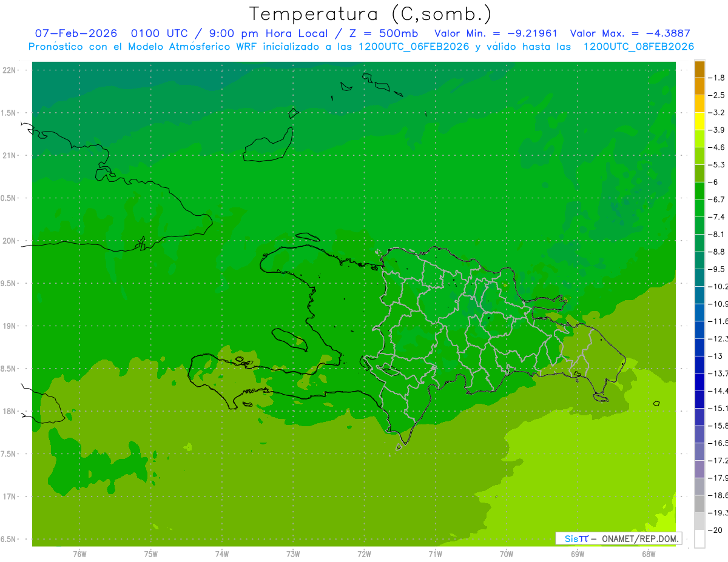Click the "17N" latitude label

click(x=10, y=497)
